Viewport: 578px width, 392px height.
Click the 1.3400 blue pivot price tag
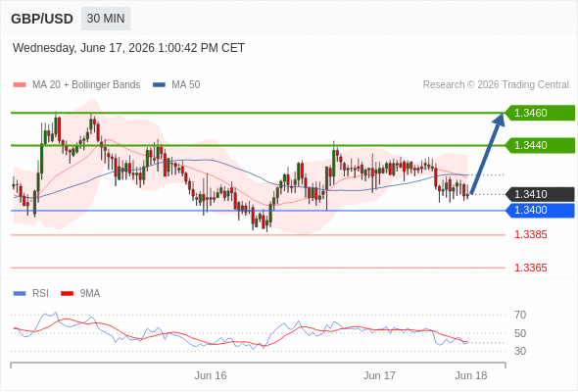[x=540, y=210]
